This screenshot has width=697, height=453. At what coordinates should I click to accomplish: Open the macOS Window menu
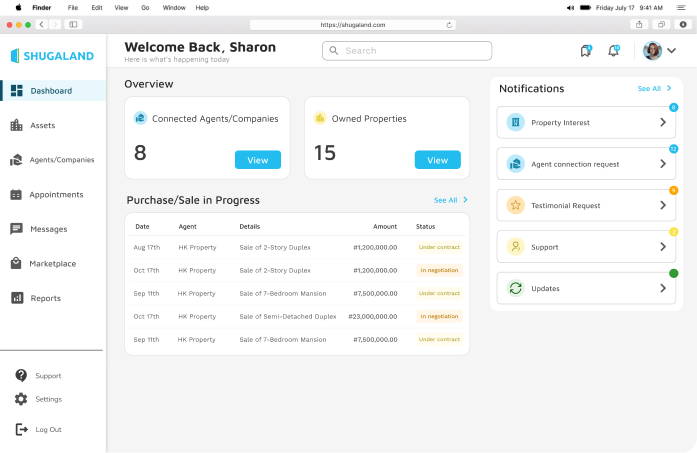click(173, 7)
